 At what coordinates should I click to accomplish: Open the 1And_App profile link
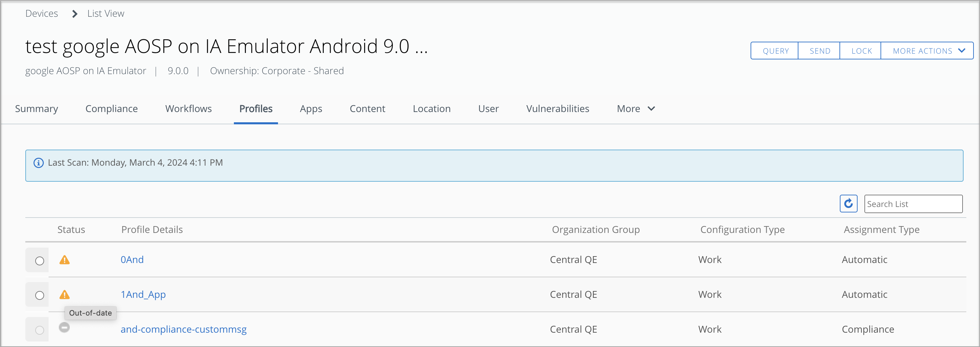(143, 294)
